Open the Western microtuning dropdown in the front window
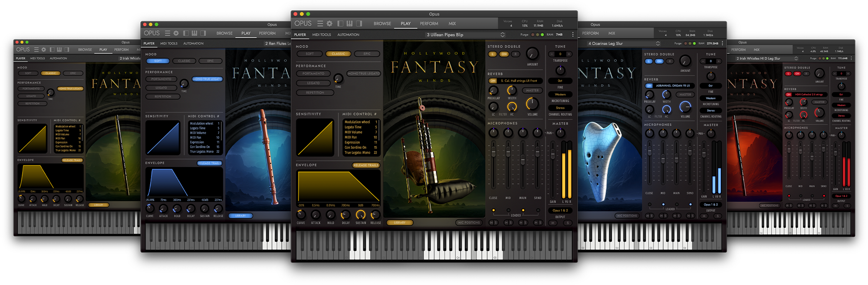The height and width of the screenshot is (285, 868). [x=560, y=94]
